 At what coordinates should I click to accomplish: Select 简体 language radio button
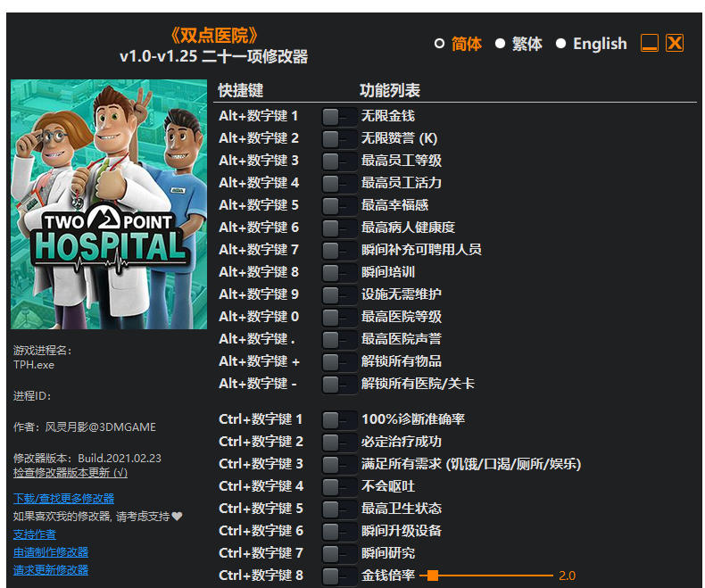(x=439, y=44)
